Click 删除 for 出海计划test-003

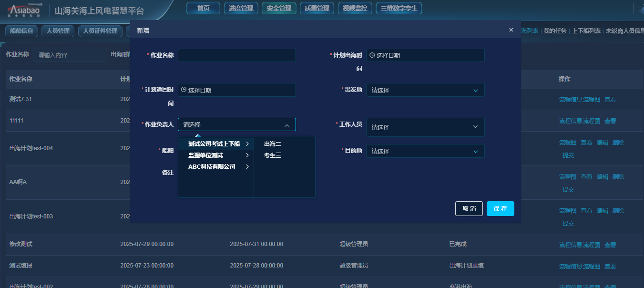tap(618, 211)
